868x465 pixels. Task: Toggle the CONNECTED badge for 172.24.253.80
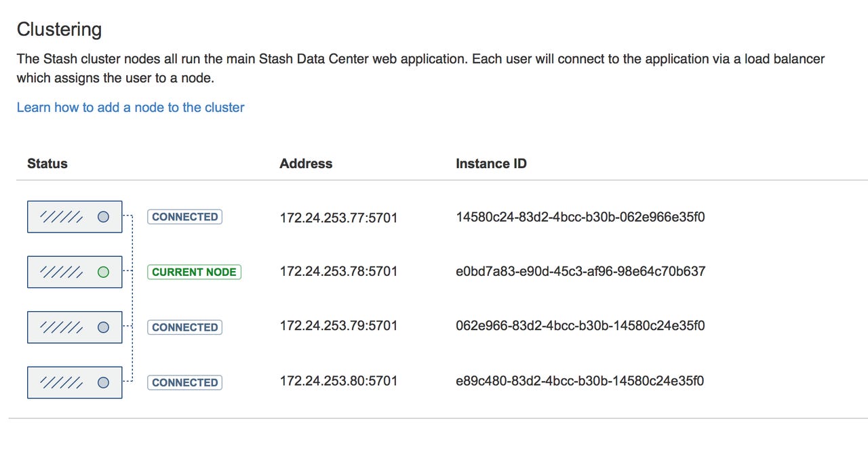[184, 382]
